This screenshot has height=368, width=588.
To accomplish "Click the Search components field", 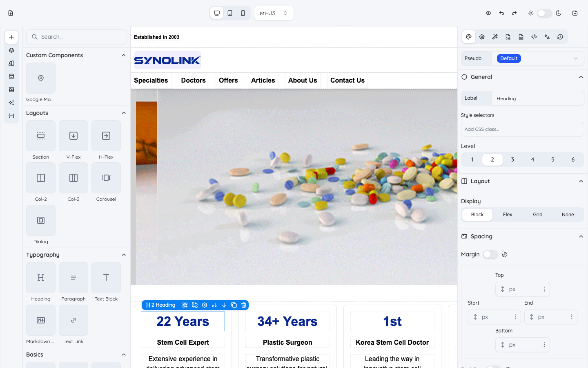I will pos(77,37).
